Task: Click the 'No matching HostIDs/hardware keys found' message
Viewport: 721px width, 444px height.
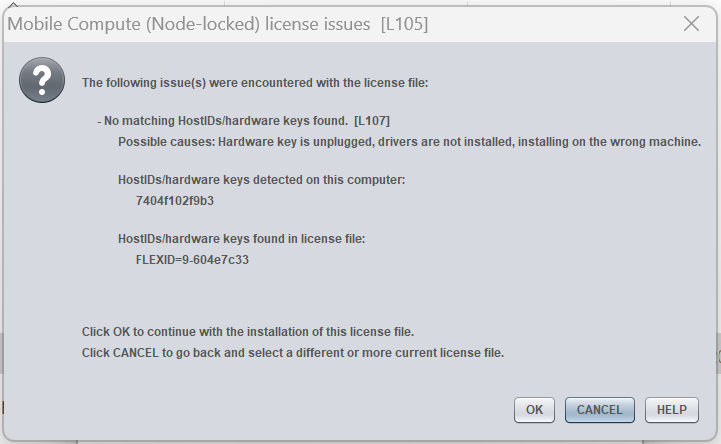Action: coord(225,121)
